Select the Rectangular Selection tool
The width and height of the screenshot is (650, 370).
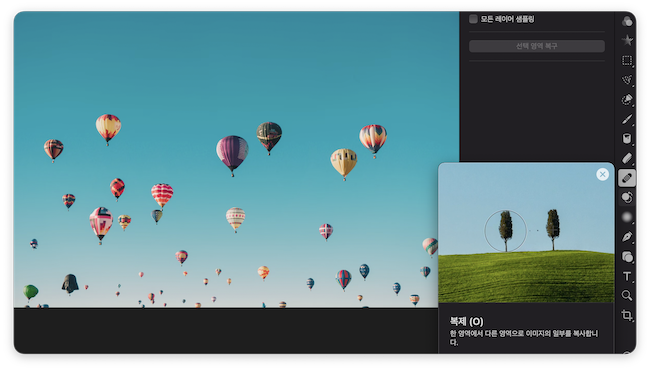pyautogui.click(x=627, y=60)
